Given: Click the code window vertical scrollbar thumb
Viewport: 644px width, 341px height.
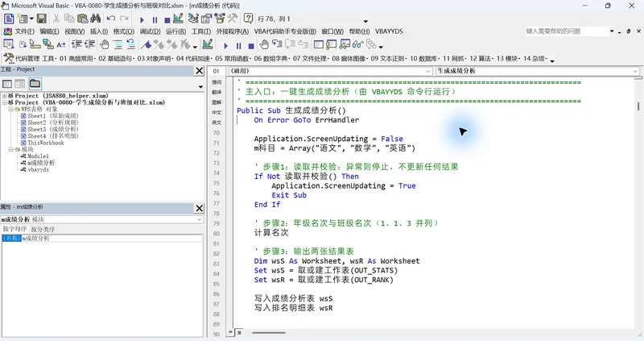Looking at the screenshot, I should [x=638, y=106].
